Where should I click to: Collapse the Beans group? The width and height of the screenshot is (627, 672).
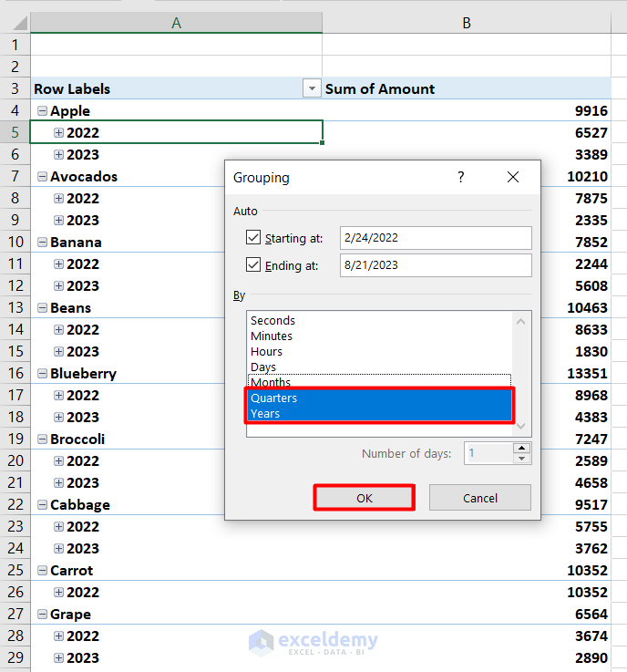tap(42, 307)
